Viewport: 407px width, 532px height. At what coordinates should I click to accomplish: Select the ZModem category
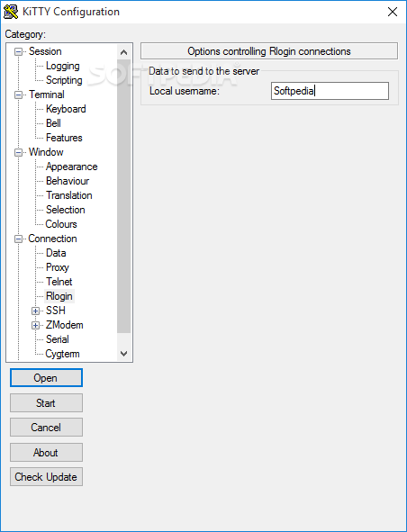pos(65,325)
